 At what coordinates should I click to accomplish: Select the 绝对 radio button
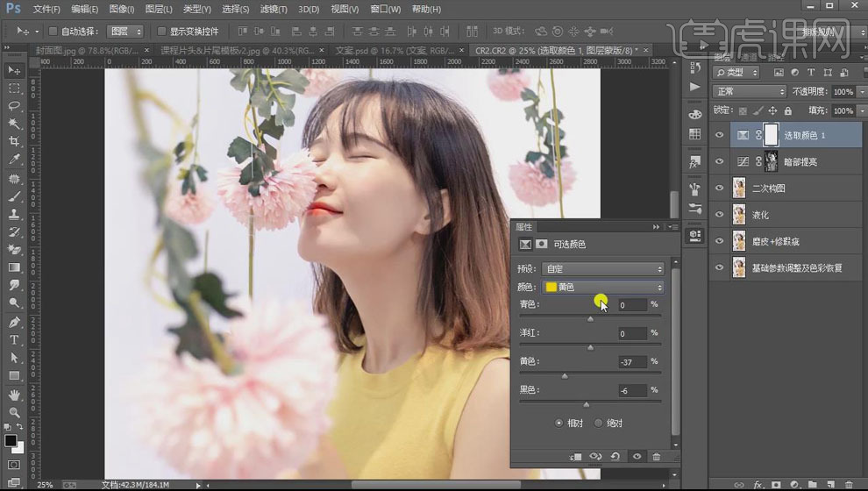pyautogui.click(x=600, y=423)
